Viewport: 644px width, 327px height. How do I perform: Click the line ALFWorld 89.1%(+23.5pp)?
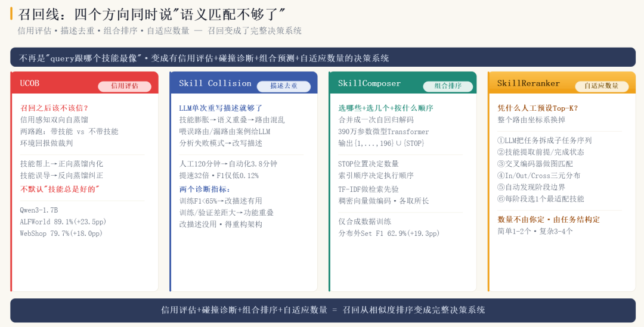[63, 222]
